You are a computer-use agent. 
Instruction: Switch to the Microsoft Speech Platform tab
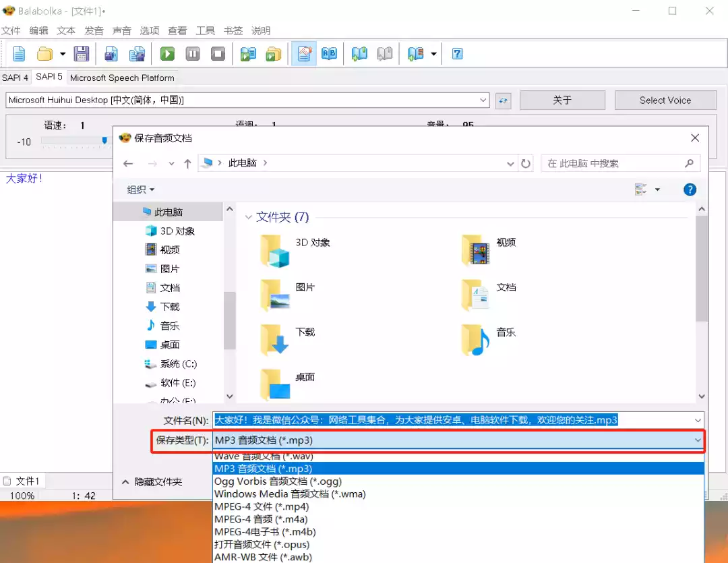(122, 78)
